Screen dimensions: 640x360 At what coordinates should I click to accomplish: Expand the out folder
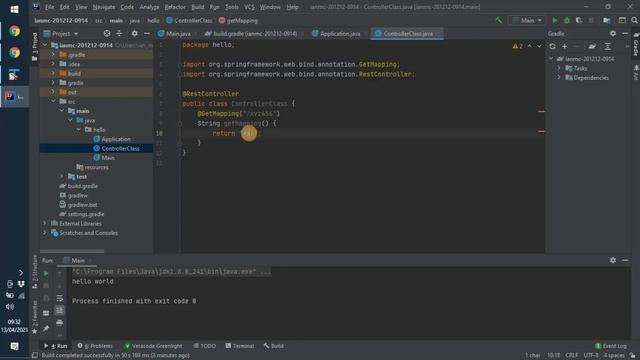(53, 92)
